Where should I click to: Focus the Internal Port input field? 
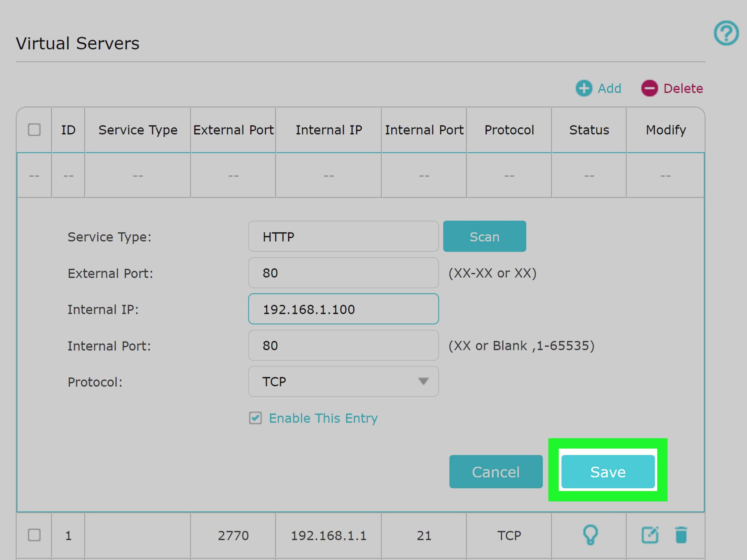point(343,345)
